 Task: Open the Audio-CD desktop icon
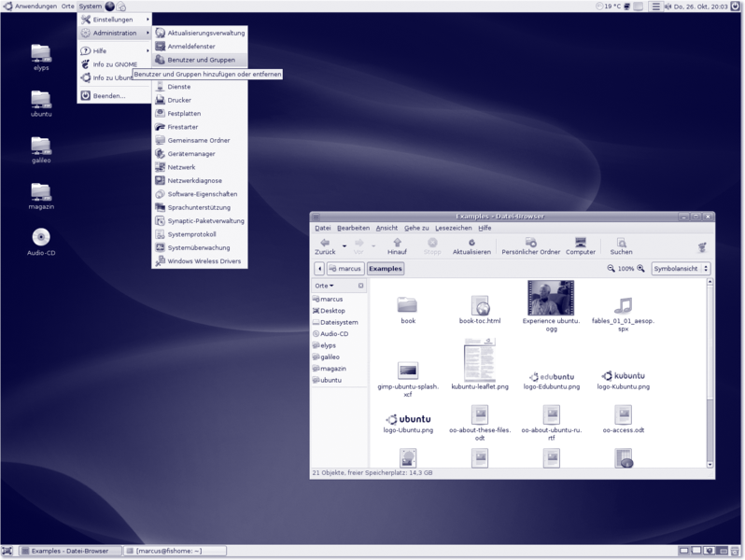(x=41, y=238)
